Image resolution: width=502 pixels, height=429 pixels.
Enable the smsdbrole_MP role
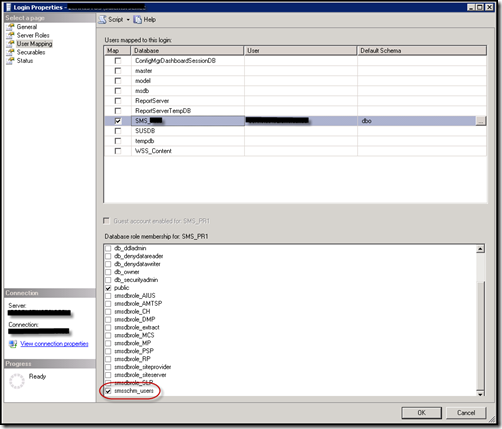click(108, 343)
